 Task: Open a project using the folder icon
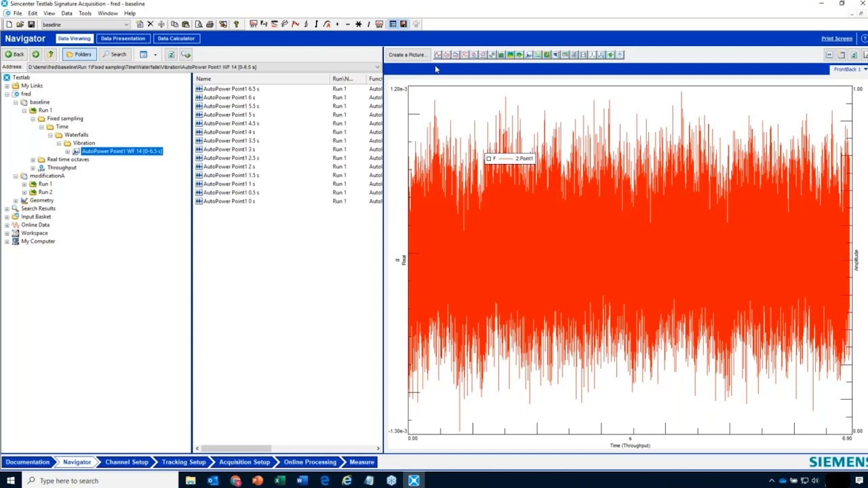tap(20, 24)
